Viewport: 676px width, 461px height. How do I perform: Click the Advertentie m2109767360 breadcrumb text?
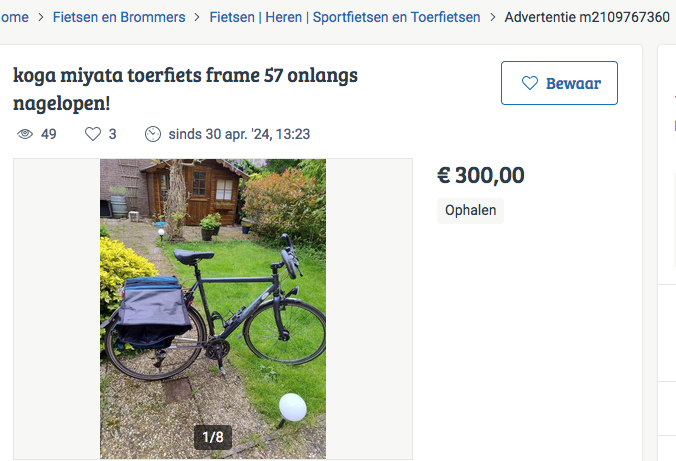click(x=587, y=17)
